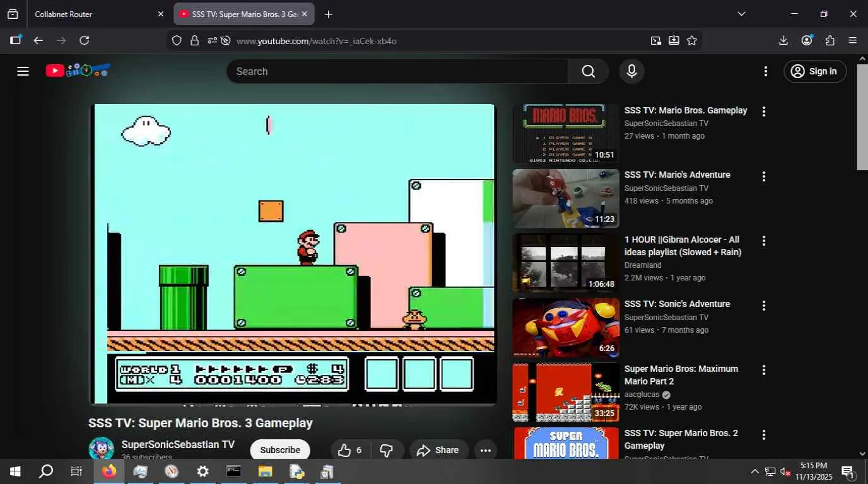Toggle the Firefox sidebar button
Screen dimensions: 868x484
pyautogui.click(x=16, y=40)
